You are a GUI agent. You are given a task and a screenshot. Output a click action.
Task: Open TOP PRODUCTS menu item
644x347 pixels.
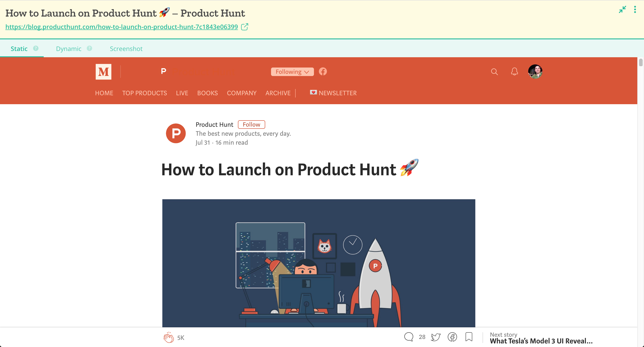144,93
